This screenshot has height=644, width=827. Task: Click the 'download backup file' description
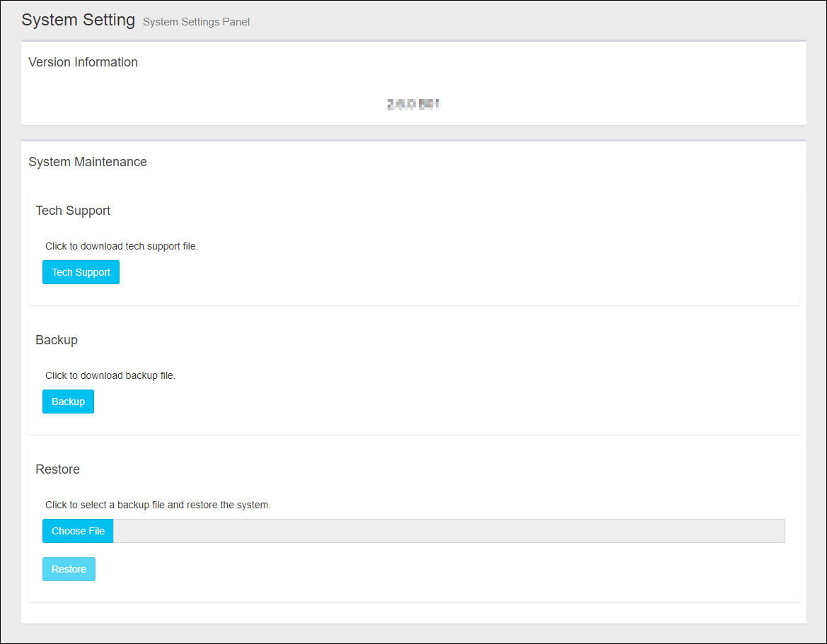tap(110, 376)
